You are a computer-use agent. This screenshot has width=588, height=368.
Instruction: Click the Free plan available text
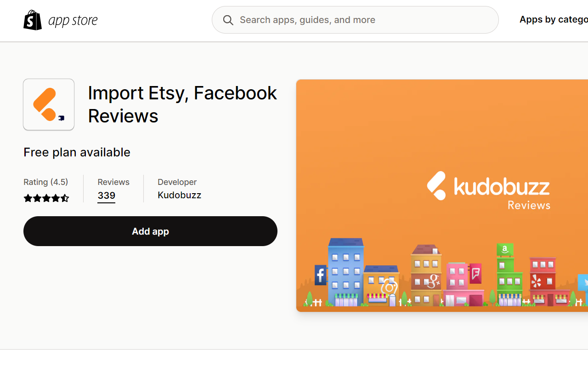tap(77, 152)
